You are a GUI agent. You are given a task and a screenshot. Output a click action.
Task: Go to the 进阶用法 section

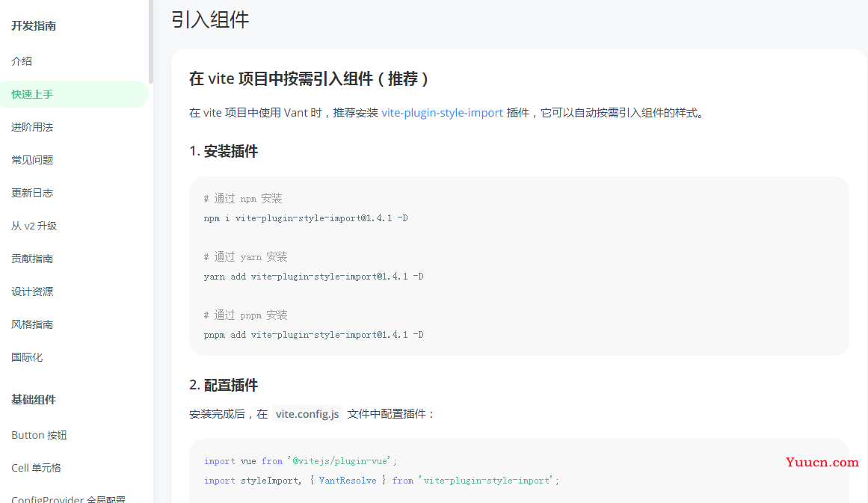(32, 127)
